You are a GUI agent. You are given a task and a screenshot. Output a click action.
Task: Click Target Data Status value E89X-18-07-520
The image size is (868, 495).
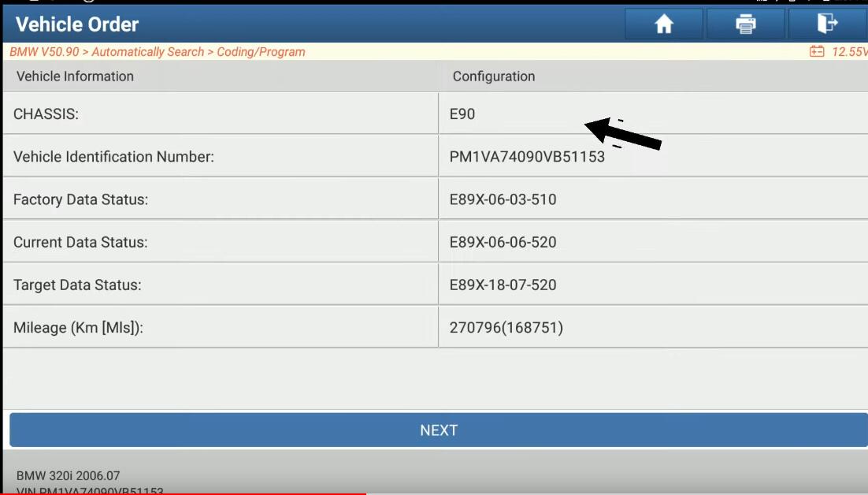point(503,285)
